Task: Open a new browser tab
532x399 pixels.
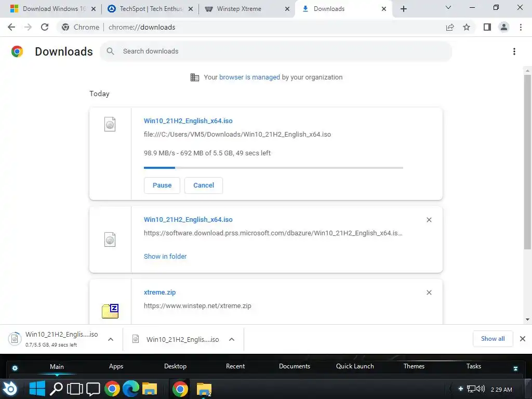Action: (403, 9)
